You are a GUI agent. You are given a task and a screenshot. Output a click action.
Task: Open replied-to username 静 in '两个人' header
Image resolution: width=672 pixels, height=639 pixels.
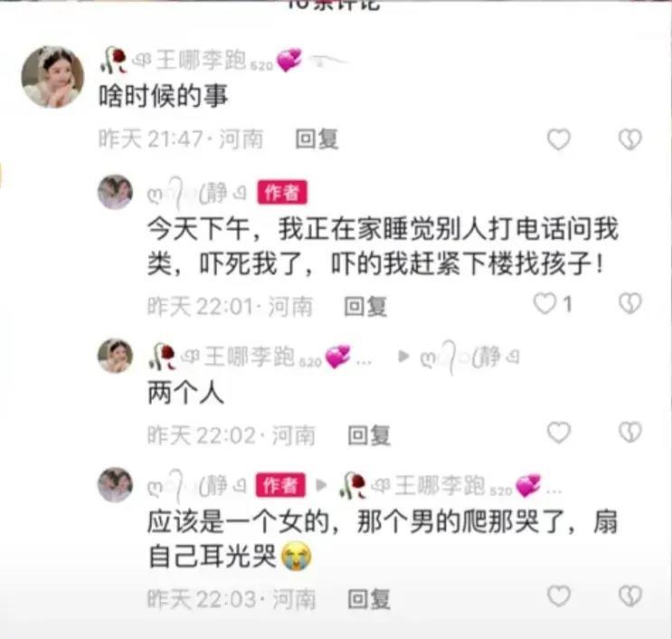[470, 357]
